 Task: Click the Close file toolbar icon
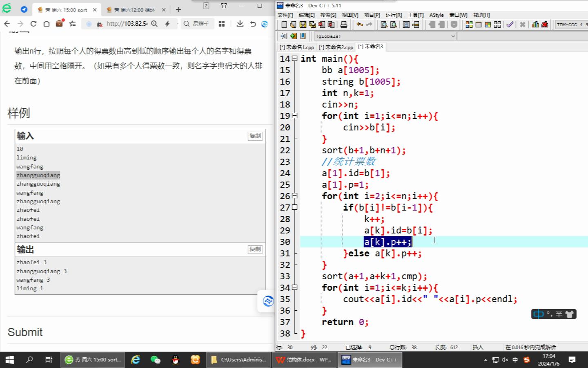point(321,25)
